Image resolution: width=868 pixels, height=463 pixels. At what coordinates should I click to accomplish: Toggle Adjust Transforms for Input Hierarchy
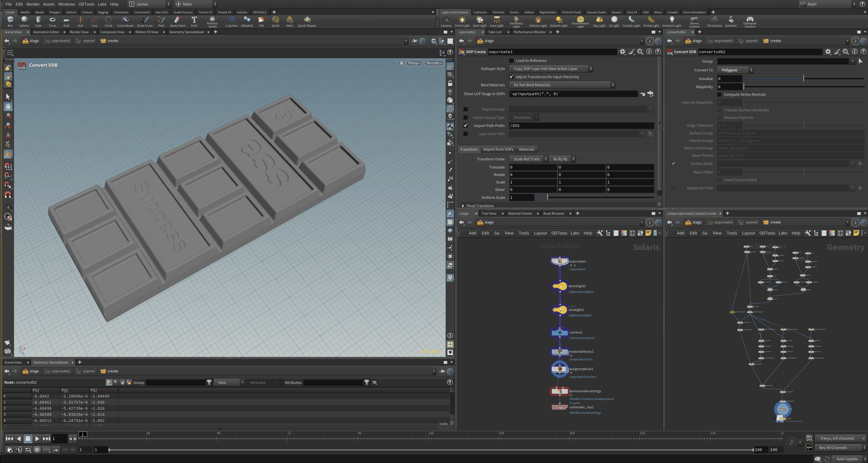coord(511,77)
